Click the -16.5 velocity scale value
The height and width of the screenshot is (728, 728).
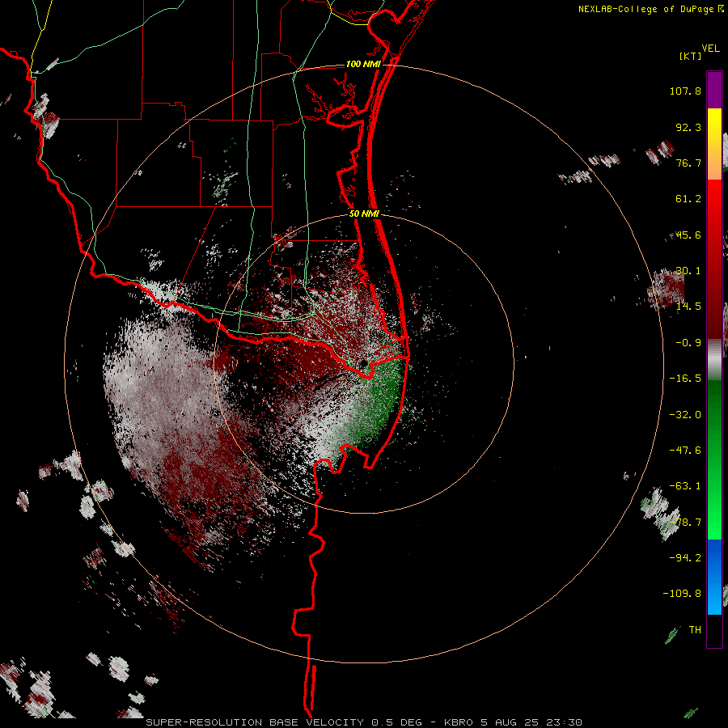point(685,379)
